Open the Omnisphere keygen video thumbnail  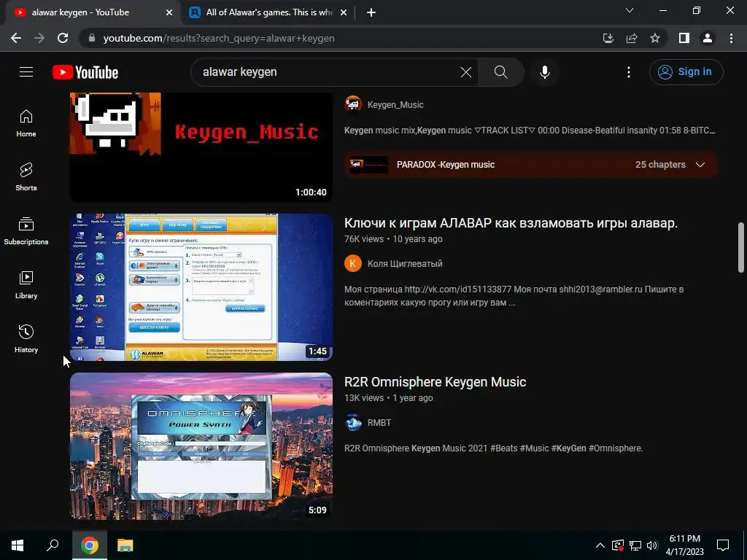(x=201, y=446)
